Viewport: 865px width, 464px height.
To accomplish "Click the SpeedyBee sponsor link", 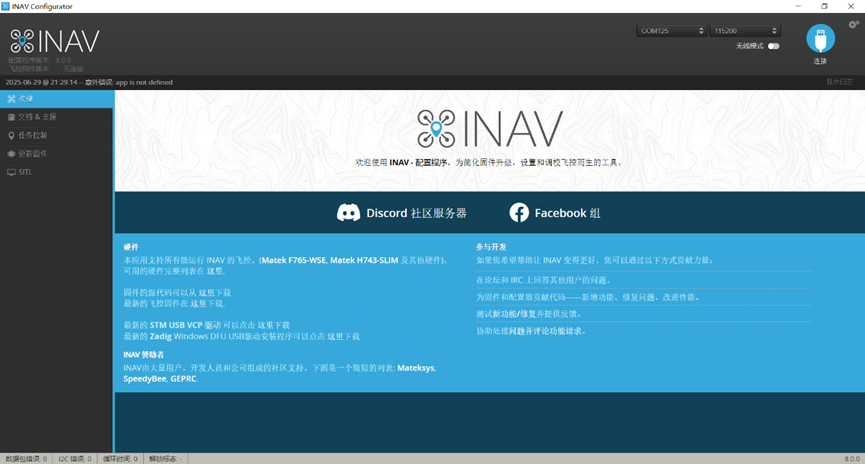I will (144, 379).
